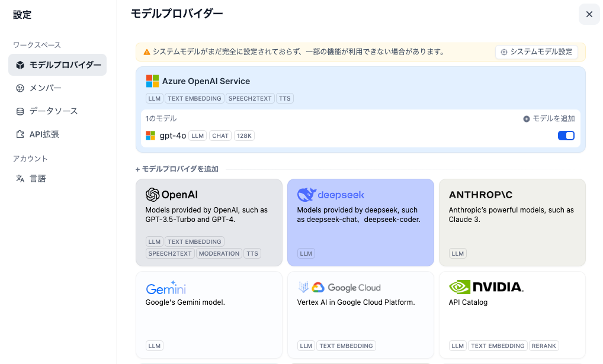The height and width of the screenshot is (364, 603).
Task: Close the settings dialog with X
Action: [x=589, y=14]
